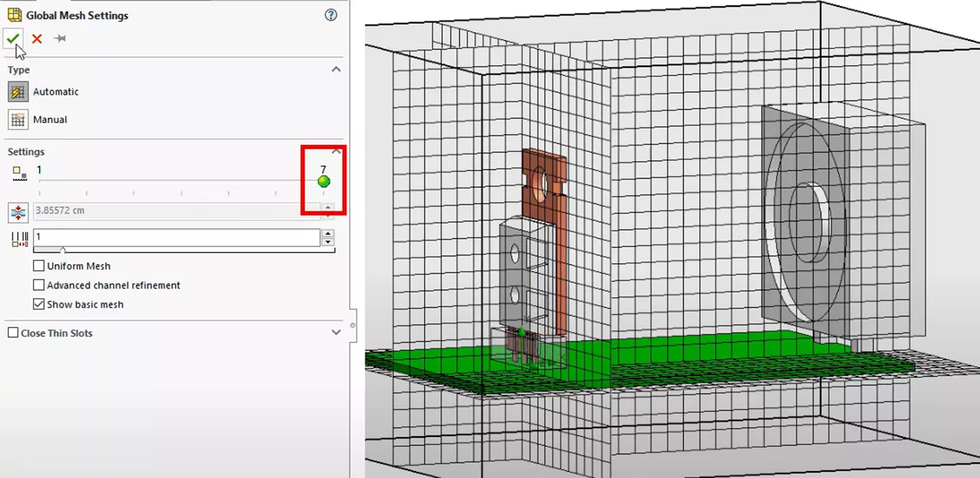Click the initial mesh level icon
Image resolution: width=980 pixels, height=478 pixels.
click(x=18, y=174)
